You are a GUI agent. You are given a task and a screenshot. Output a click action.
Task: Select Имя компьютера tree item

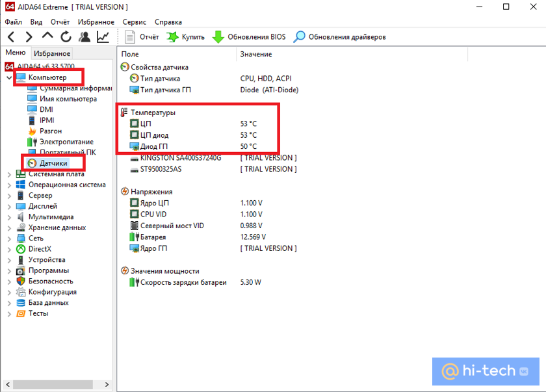click(x=68, y=99)
